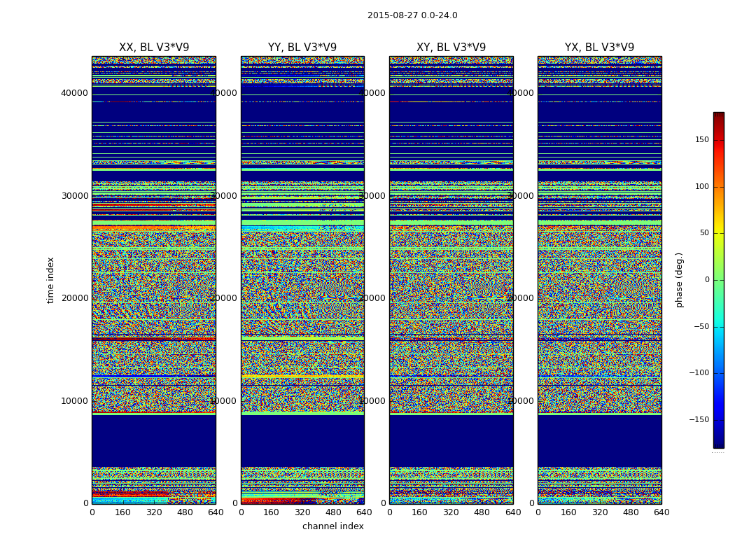Click the channel index x-axis label
This screenshot has width=735, height=560.
(x=332, y=526)
